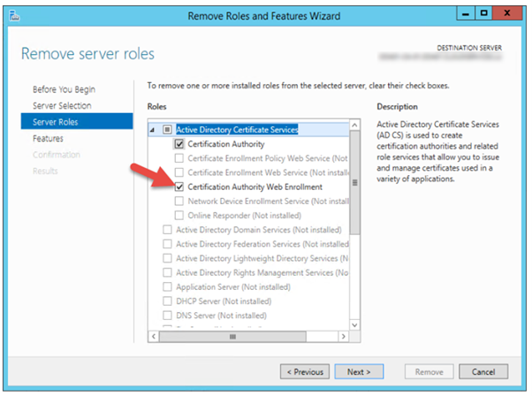Click Certificate Enrollment Web Service checkbox
The image size is (532, 396).
coord(179,172)
